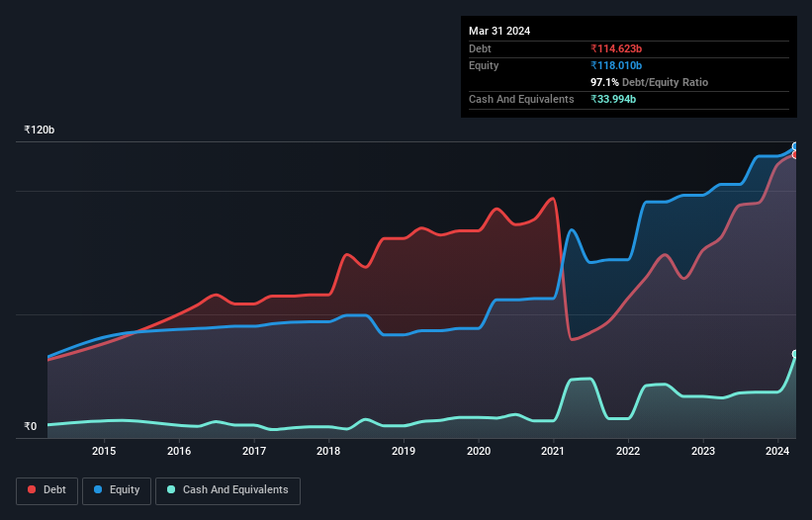This screenshot has width=812, height=520.
Task: Click the ₹114.623b debt value
Action: 616,48
